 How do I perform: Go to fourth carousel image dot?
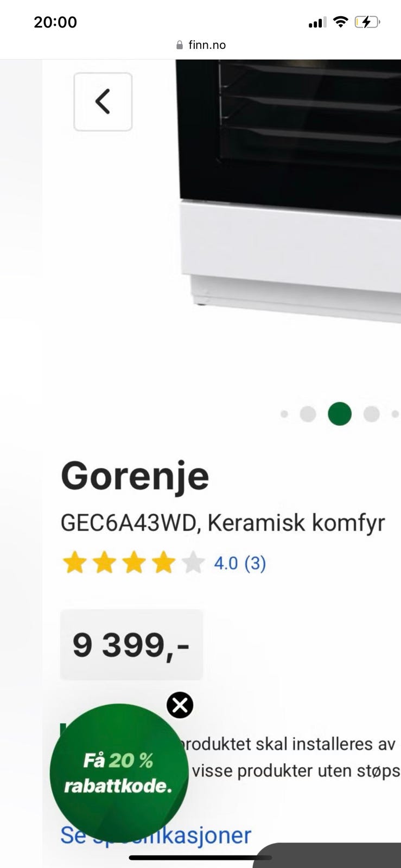tap(371, 414)
